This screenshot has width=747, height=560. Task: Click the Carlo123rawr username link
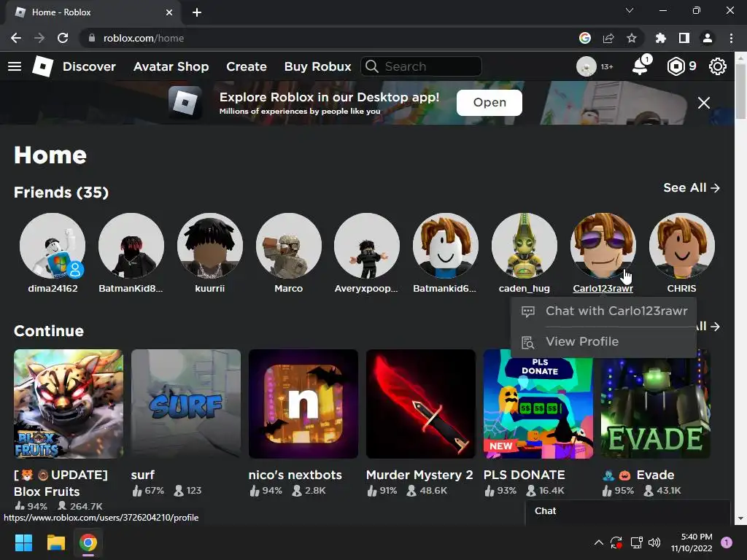(603, 289)
